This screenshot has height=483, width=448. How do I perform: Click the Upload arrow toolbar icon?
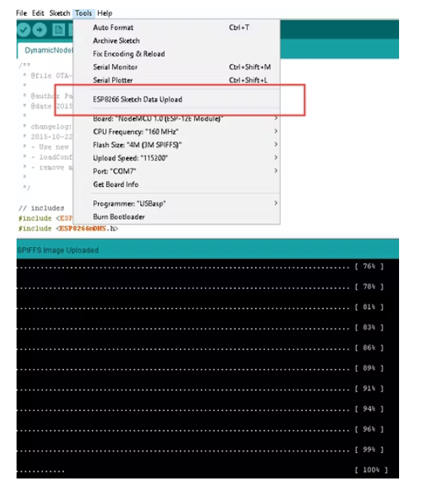(39, 30)
